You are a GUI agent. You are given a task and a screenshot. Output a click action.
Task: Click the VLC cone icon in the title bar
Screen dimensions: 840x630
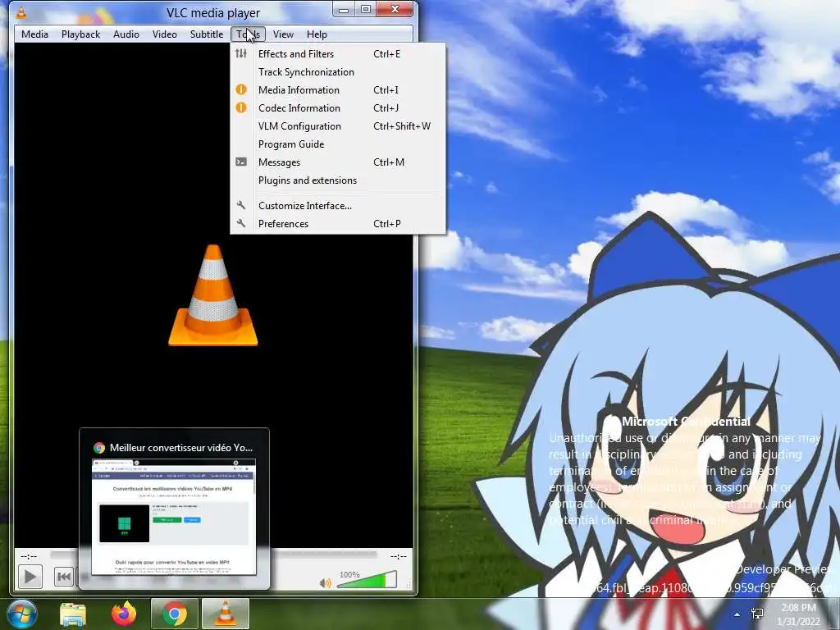click(x=21, y=11)
